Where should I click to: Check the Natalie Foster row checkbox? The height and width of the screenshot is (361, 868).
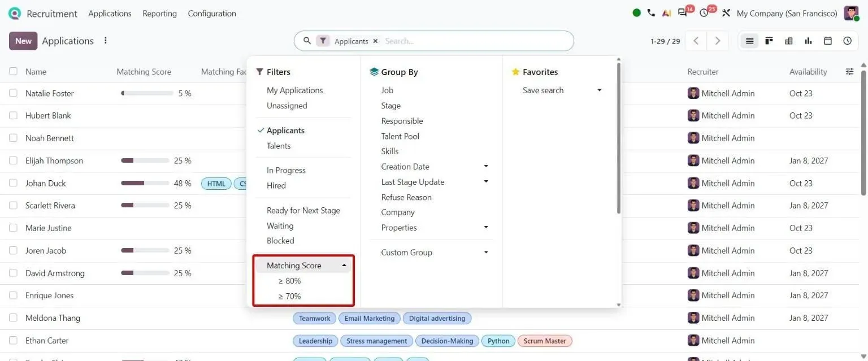tap(13, 93)
